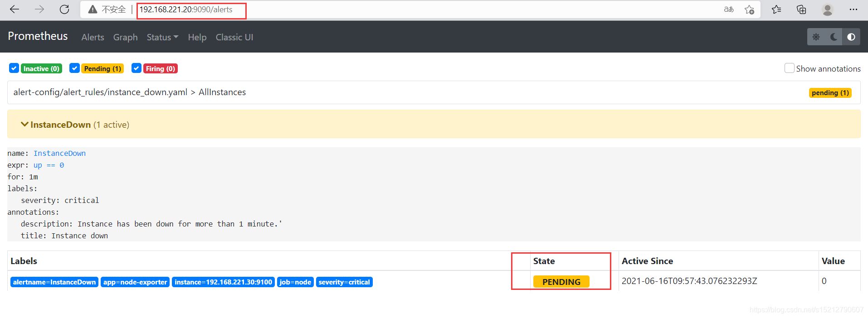Image resolution: width=868 pixels, height=318 pixels.
Task: Click the Inactive (0) green badge
Action: click(x=41, y=68)
